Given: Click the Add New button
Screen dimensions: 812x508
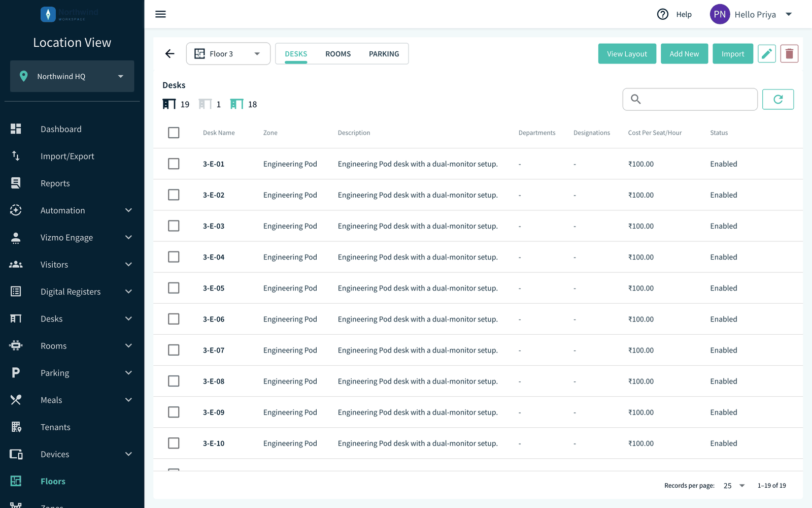Looking at the screenshot, I should pos(684,54).
